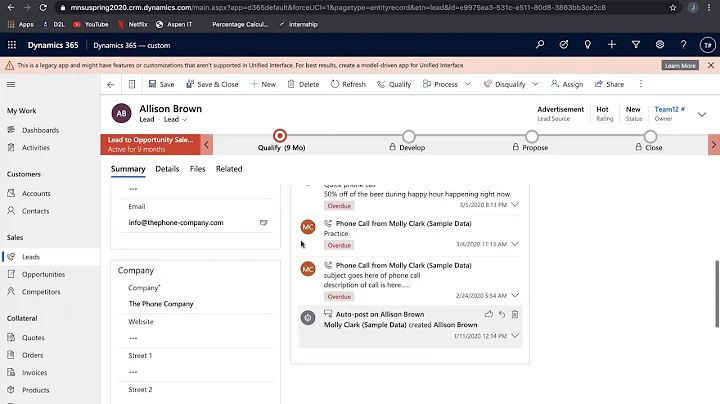720x404 pixels.
Task: Collapse the business process flow name
Action: pos(207,145)
